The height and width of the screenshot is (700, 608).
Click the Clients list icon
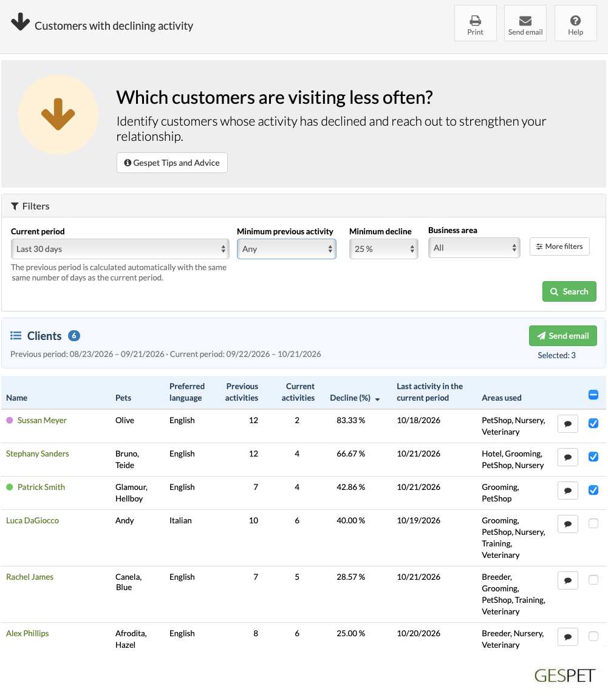coord(16,336)
